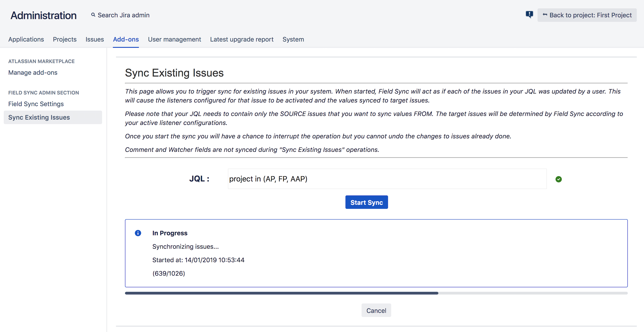Click the sync progress bar
644x332 pixels.
click(x=375, y=293)
